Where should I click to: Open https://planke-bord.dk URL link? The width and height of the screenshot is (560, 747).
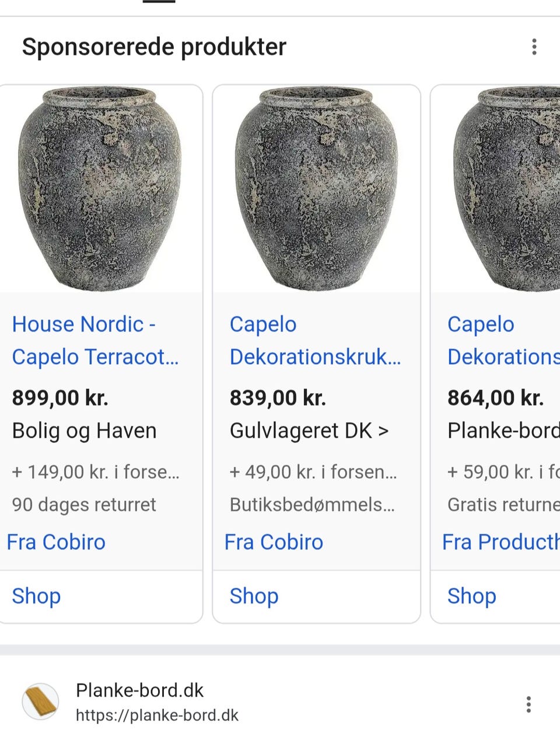click(157, 715)
